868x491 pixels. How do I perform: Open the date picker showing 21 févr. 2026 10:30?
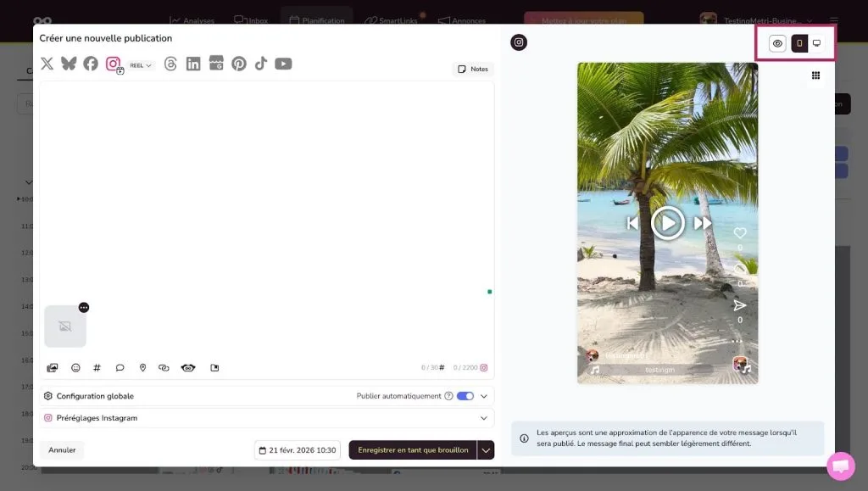[x=297, y=450]
